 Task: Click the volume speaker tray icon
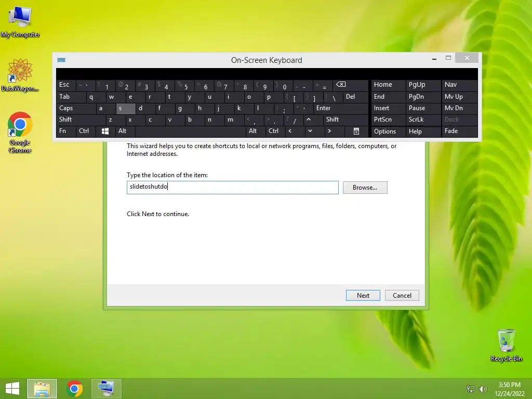(483, 389)
